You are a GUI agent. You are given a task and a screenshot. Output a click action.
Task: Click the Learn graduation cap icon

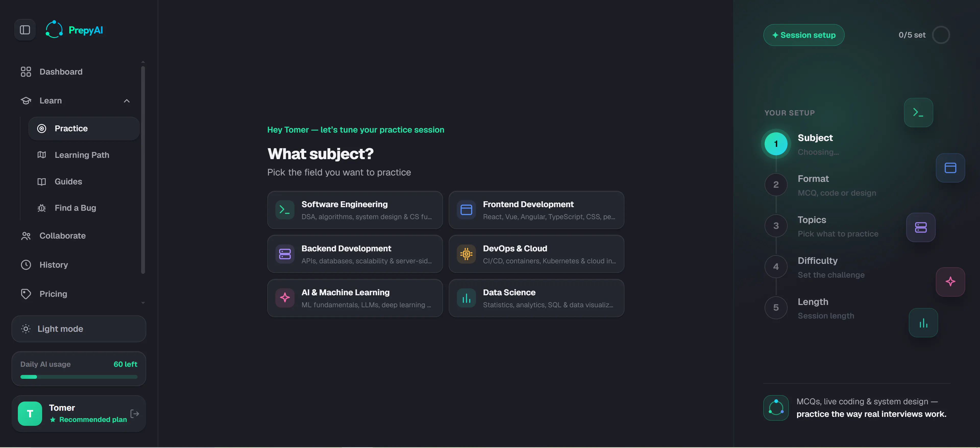tap(26, 100)
